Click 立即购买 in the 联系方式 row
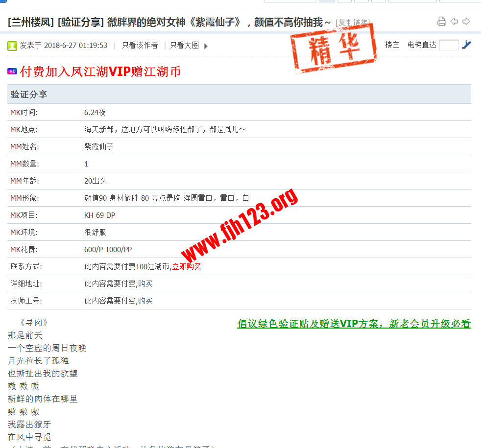Screen dimensions: 481x448 [x=186, y=267]
